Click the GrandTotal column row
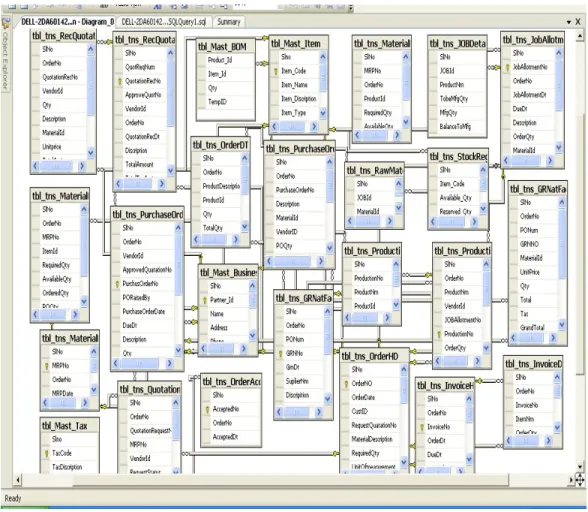Viewport: 588px width, 512px height. pyautogui.click(x=534, y=328)
